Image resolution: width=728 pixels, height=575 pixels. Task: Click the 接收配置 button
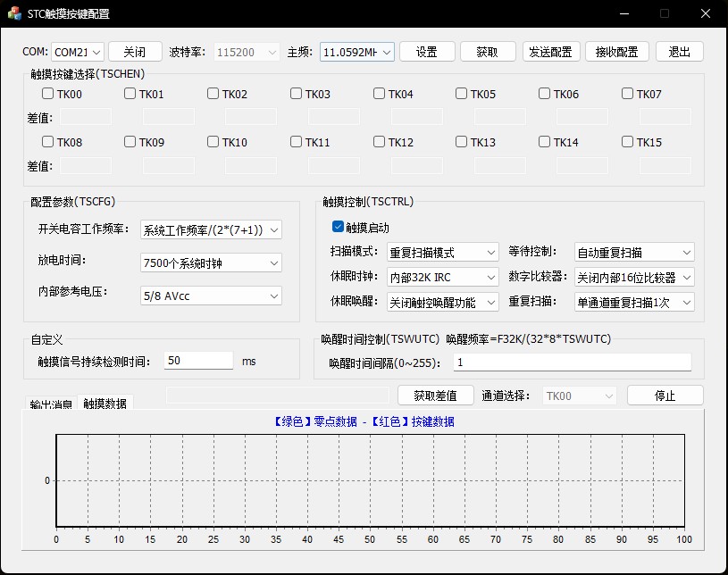pos(617,52)
